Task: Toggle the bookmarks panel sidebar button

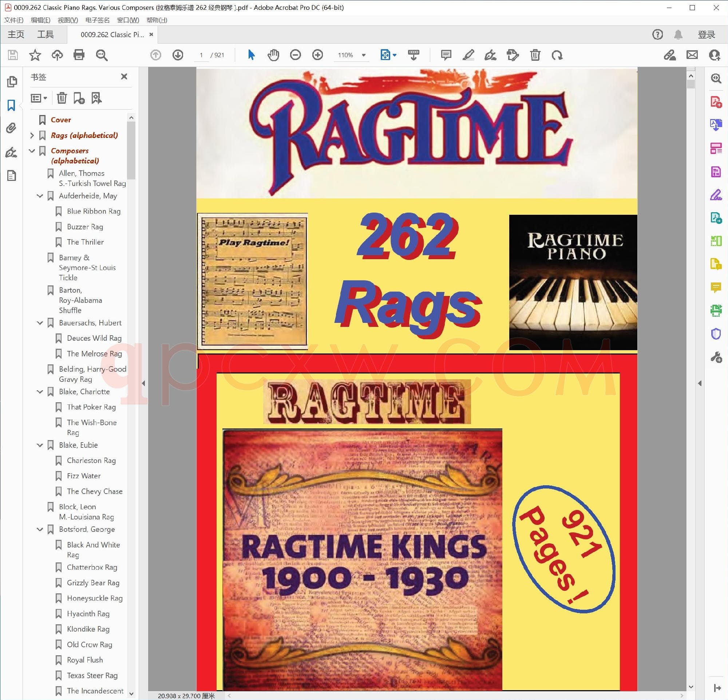Action: 11,105
